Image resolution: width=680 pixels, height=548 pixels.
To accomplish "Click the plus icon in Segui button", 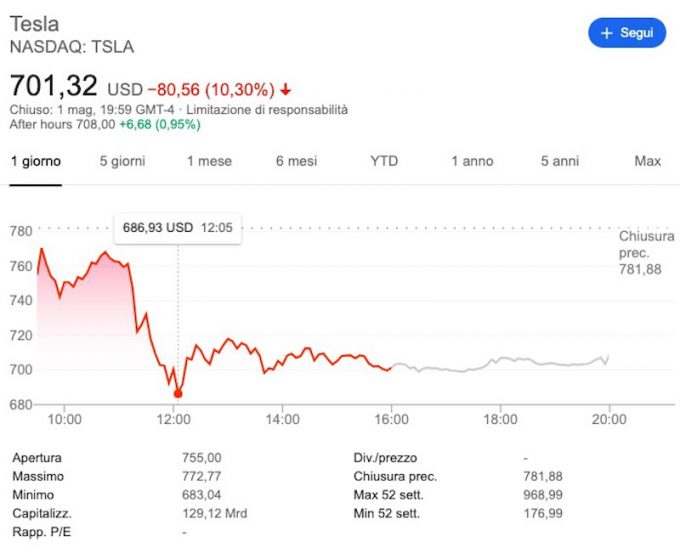I will [x=606, y=33].
